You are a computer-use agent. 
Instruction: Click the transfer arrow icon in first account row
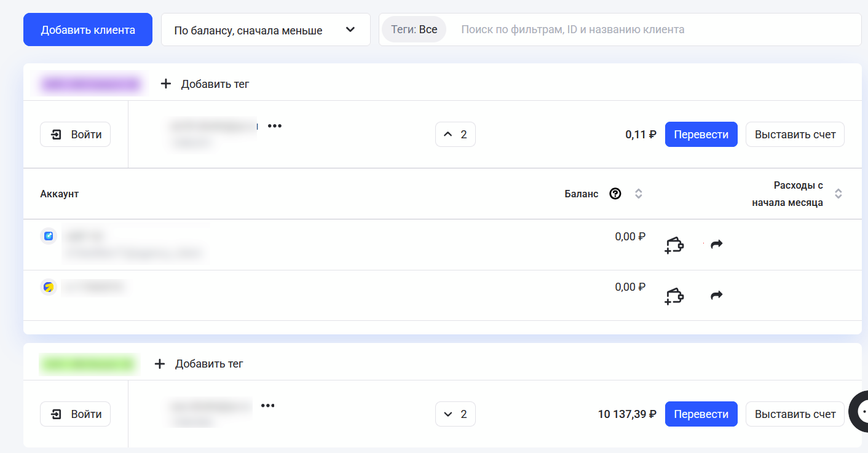tap(716, 245)
